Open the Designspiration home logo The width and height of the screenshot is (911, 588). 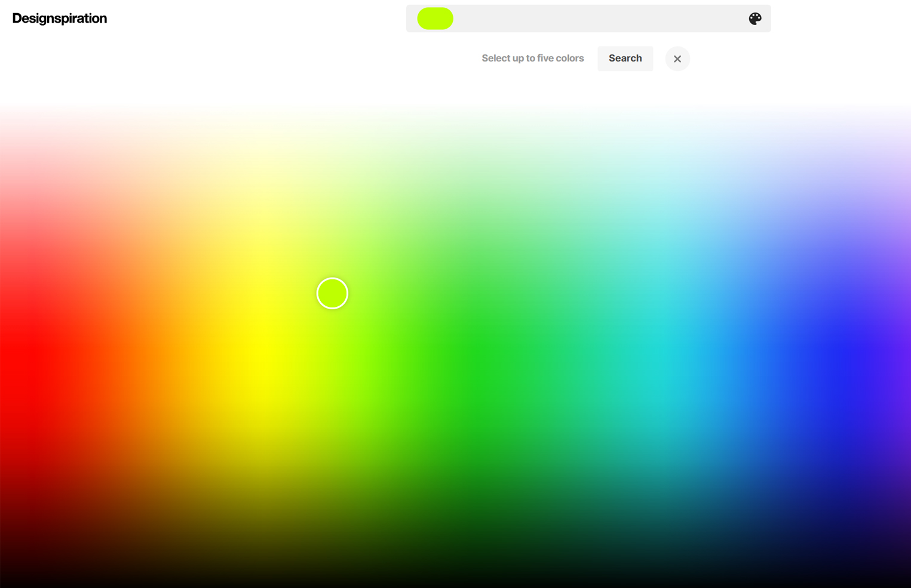click(x=60, y=19)
